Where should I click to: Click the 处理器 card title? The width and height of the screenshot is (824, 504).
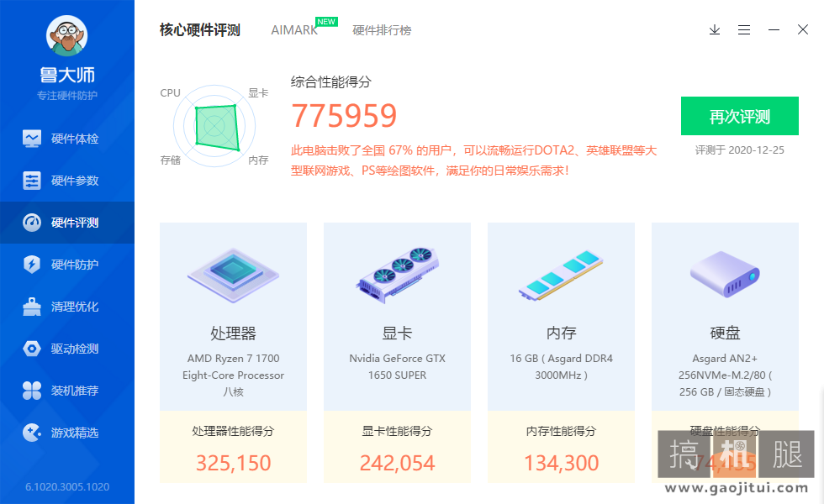[x=234, y=333]
